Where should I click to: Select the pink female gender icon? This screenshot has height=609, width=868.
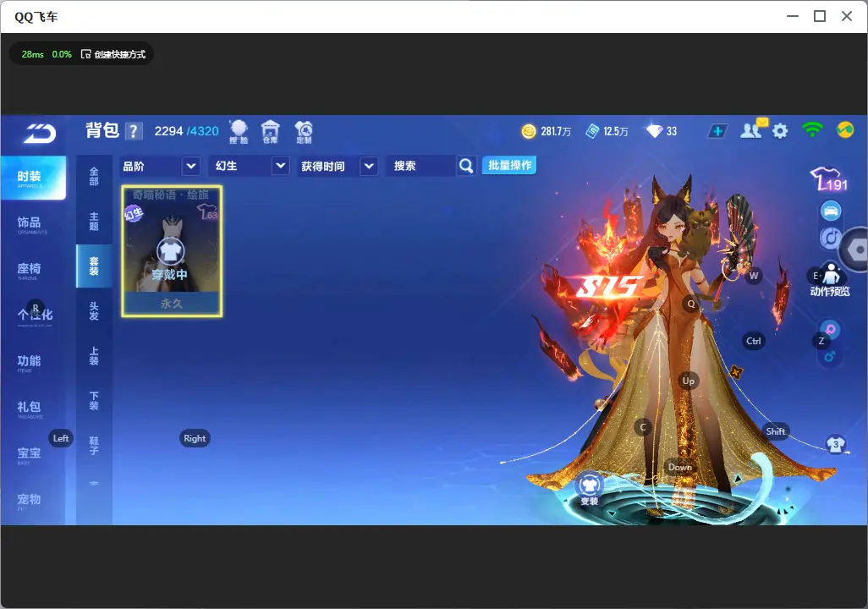click(x=831, y=329)
